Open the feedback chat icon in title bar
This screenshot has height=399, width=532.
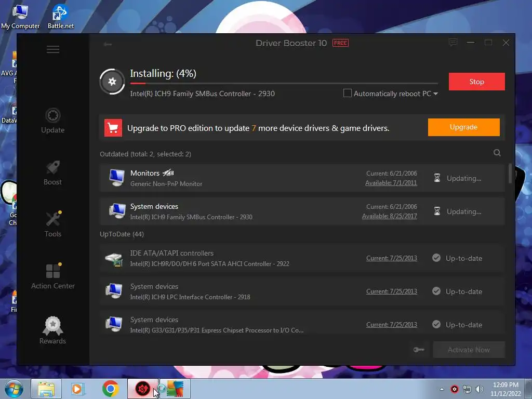pyautogui.click(x=453, y=43)
